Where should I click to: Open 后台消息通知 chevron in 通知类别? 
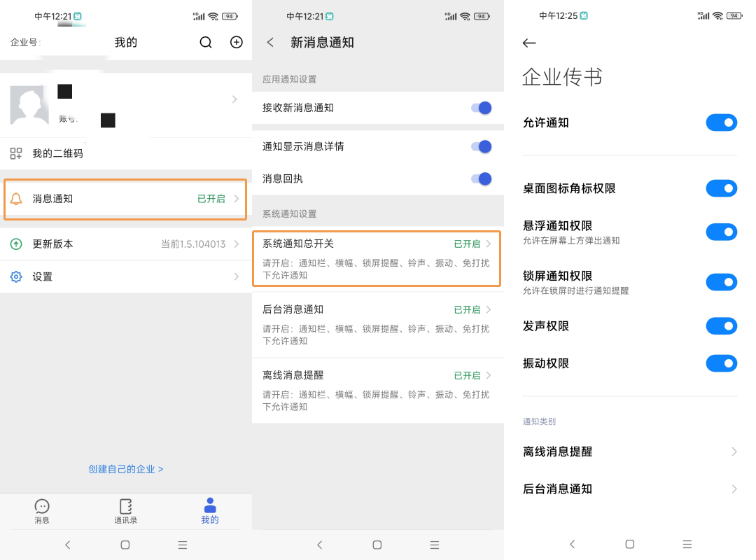pos(734,489)
